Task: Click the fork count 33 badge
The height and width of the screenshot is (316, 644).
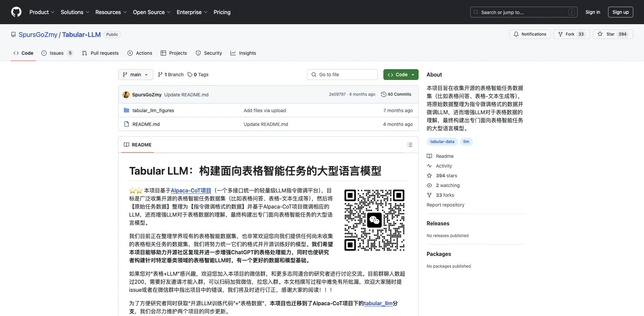Action: coord(581,34)
